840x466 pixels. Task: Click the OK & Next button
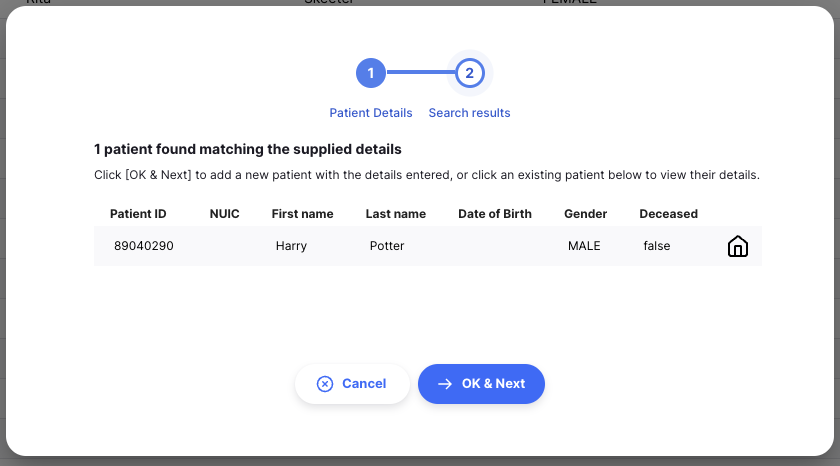tap(481, 384)
